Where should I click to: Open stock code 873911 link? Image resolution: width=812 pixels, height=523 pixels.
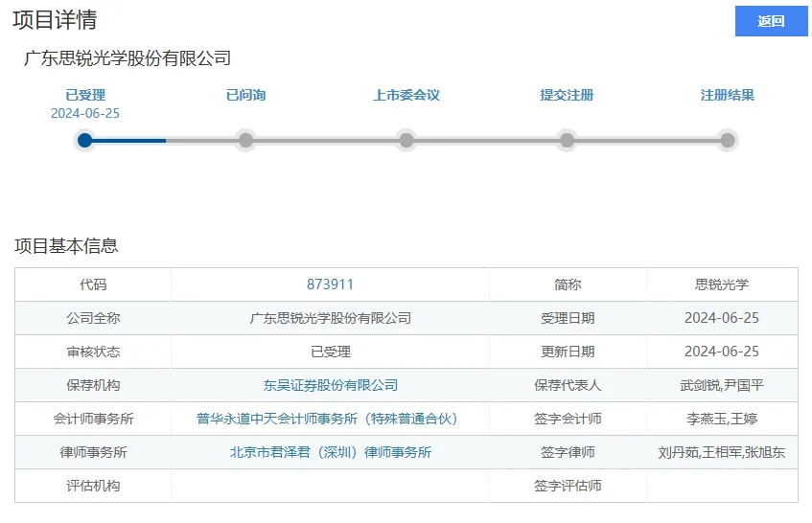pos(330,284)
